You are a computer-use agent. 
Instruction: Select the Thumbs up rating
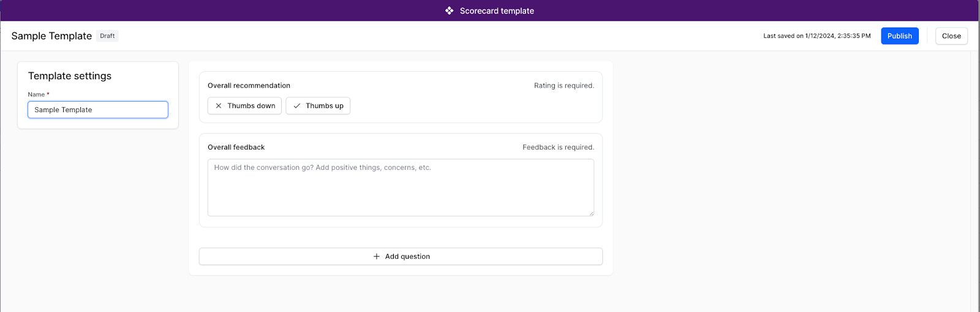pos(318,106)
